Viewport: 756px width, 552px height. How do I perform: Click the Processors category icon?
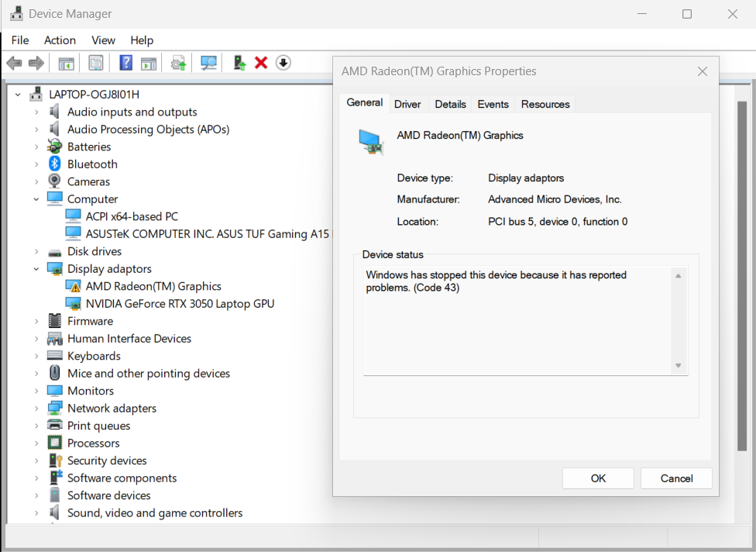(54, 443)
